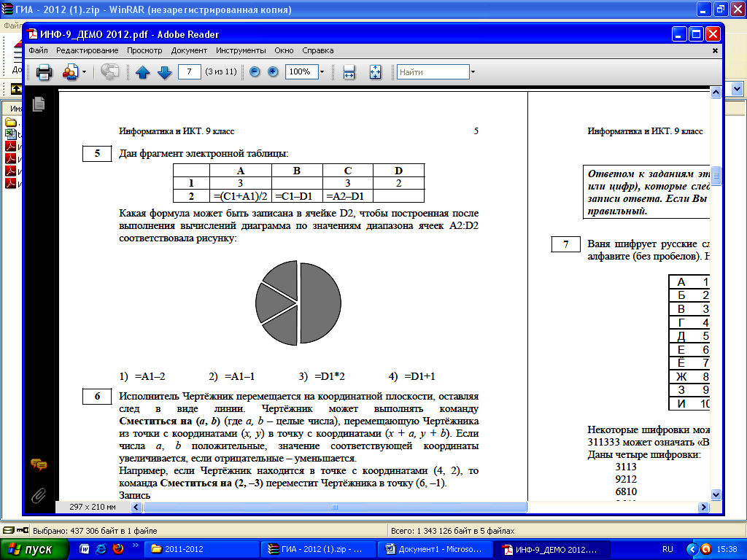Click the page counter (3 из 11)
Viewport: 747px width, 560px height.
pyautogui.click(x=221, y=72)
